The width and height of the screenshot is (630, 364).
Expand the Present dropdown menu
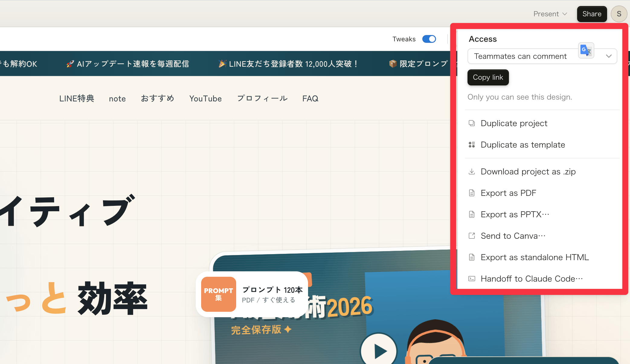coord(550,14)
